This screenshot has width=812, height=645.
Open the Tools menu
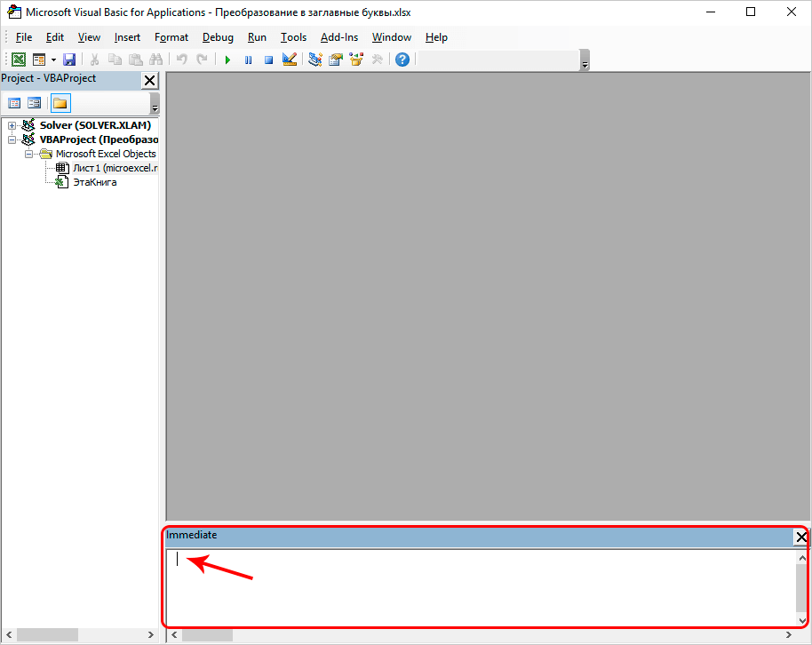click(293, 37)
